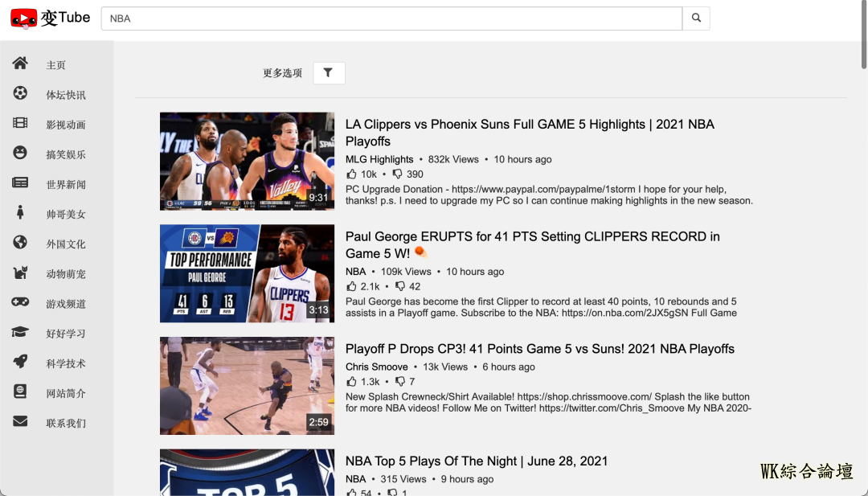The height and width of the screenshot is (496, 868).
Task: Open the 联系我们 sidebar page
Action: point(66,424)
